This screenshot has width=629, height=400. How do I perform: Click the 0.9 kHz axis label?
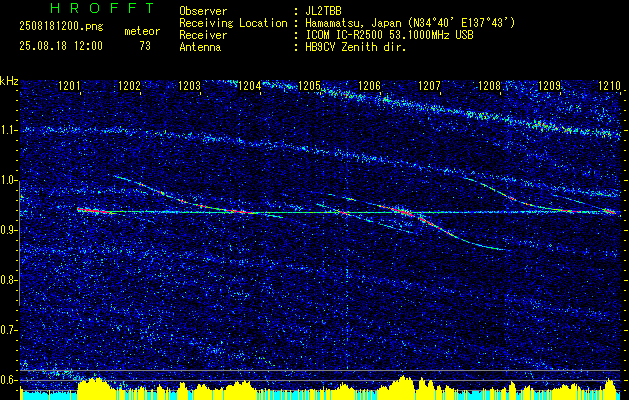(x=9, y=230)
